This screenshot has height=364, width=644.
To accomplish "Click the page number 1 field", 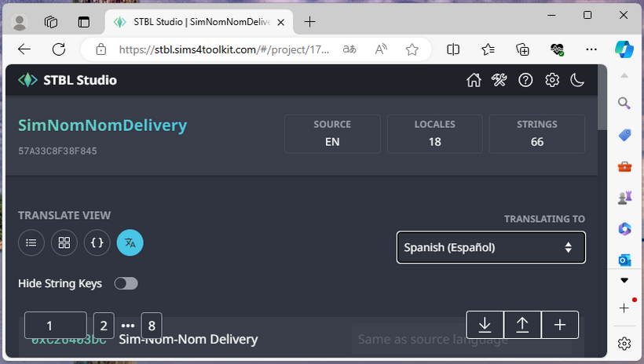I will click(x=55, y=325).
